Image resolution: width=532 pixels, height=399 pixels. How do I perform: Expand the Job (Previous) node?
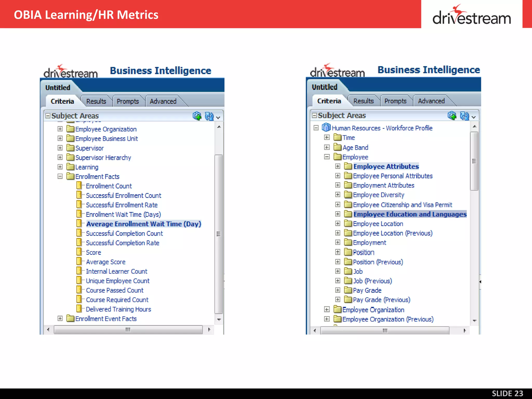tap(338, 281)
